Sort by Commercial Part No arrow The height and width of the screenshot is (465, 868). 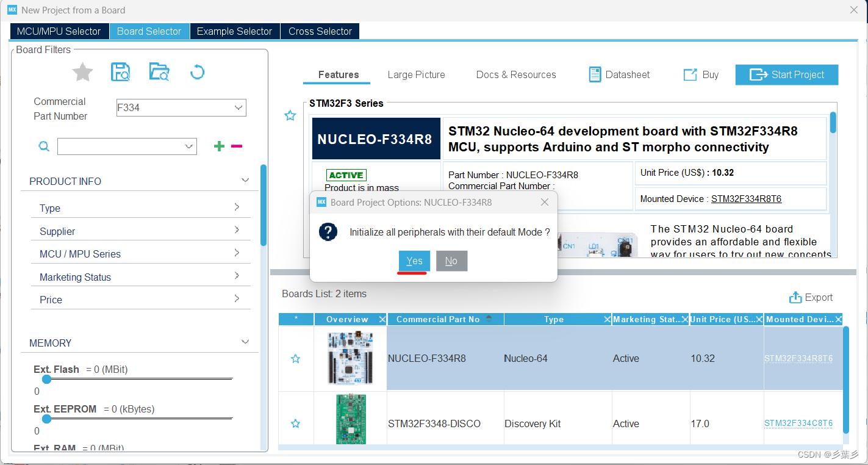tap(489, 318)
